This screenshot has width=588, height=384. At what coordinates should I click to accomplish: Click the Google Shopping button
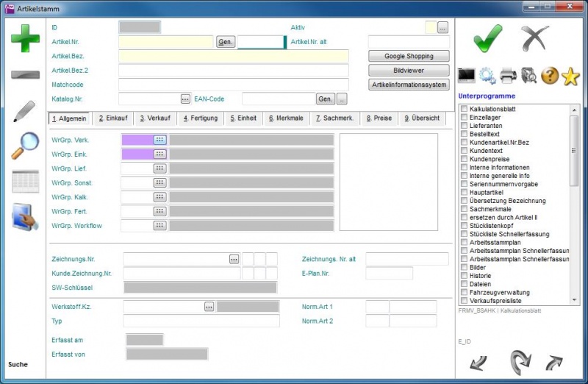(409, 56)
